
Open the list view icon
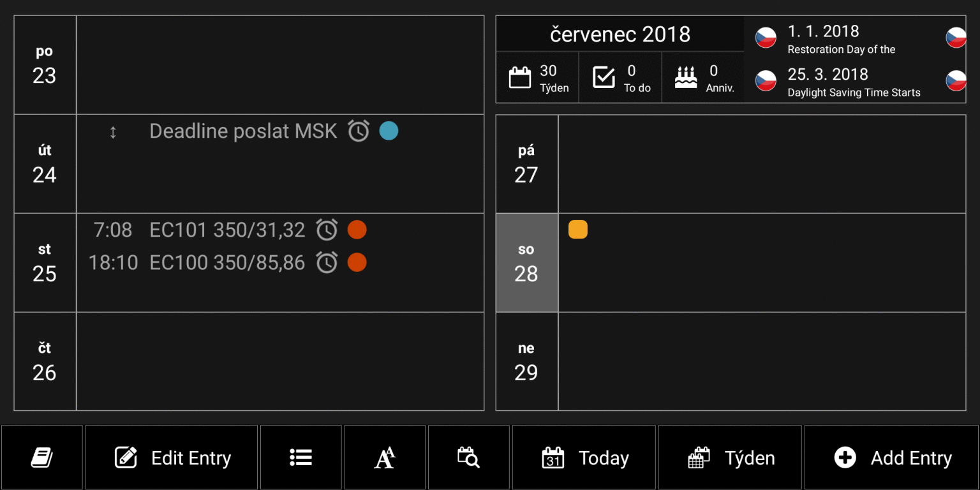(x=301, y=457)
